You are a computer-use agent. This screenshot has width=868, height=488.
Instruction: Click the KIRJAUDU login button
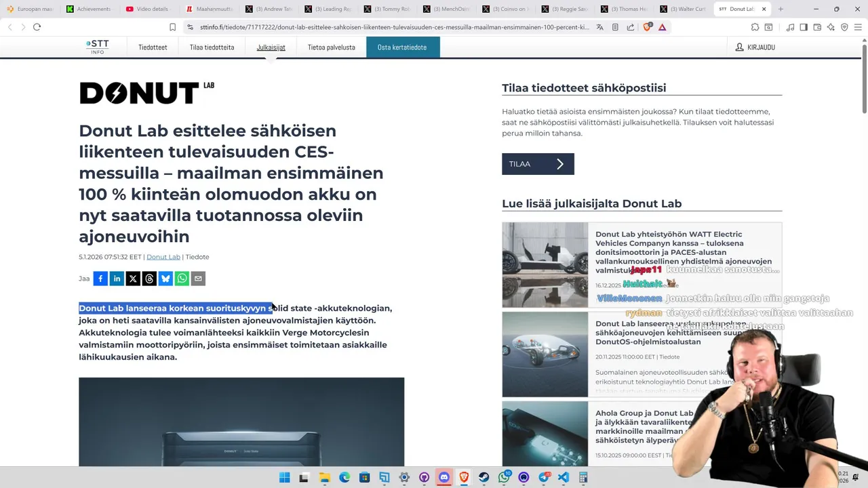pos(755,47)
